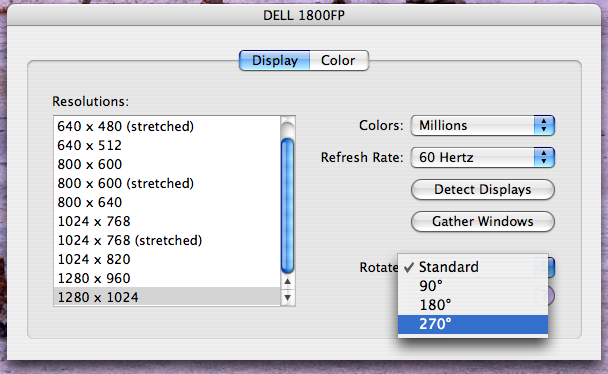Click the Gather Windows button
Image resolution: width=608 pixels, height=374 pixels.
(483, 221)
